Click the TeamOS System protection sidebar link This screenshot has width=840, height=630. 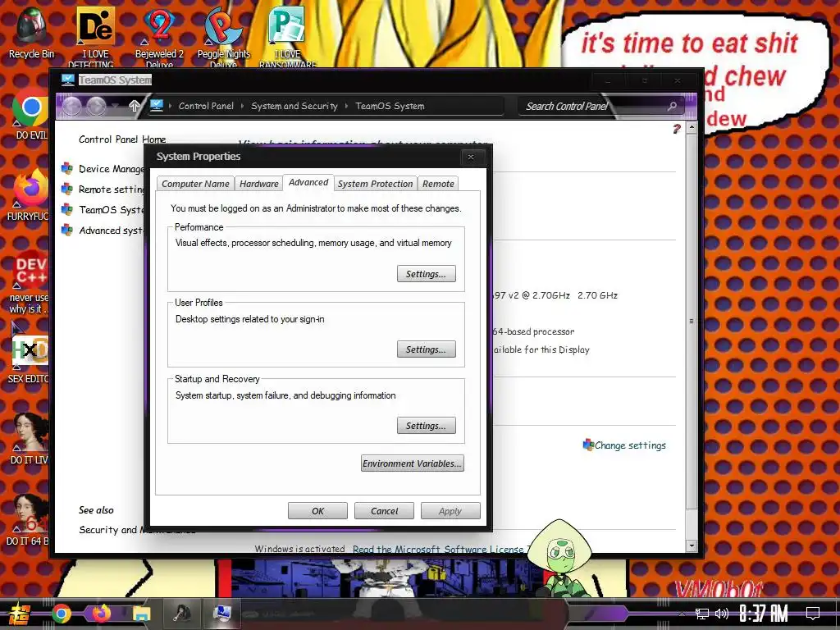click(x=112, y=209)
